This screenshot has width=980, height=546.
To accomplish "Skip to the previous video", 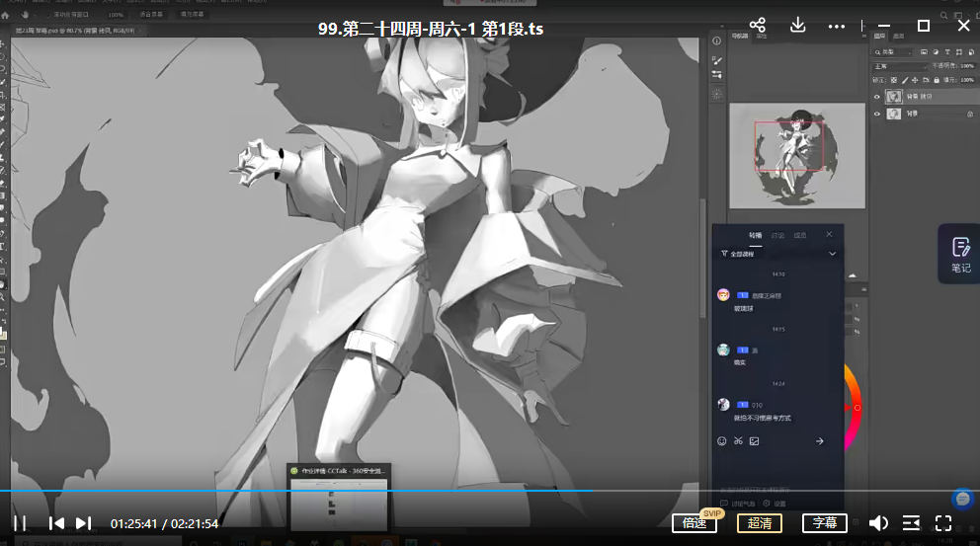I will 57,523.
